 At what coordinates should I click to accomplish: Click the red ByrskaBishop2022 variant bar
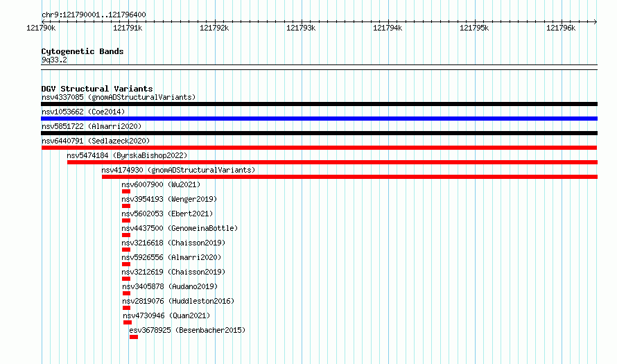click(x=333, y=162)
